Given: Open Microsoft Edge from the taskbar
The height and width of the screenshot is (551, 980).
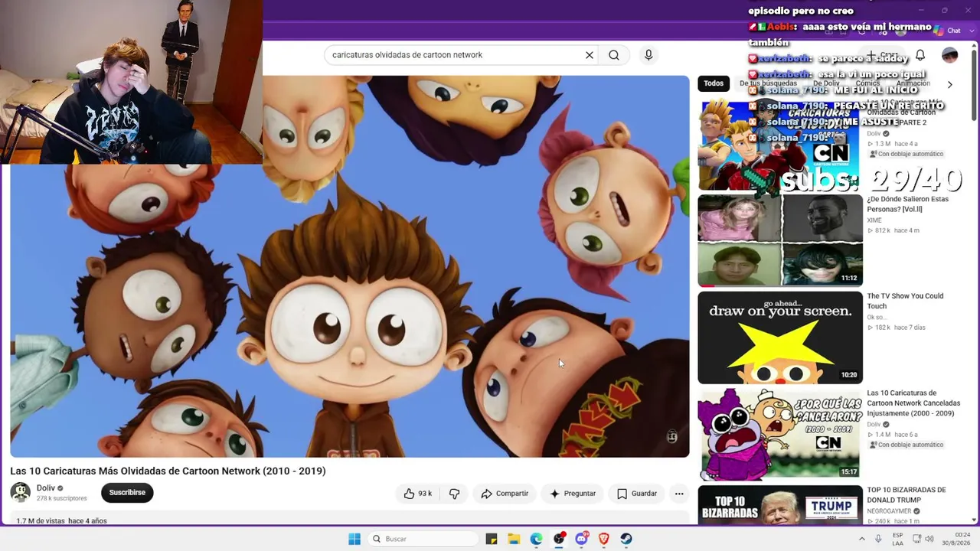Looking at the screenshot, I should (x=537, y=539).
